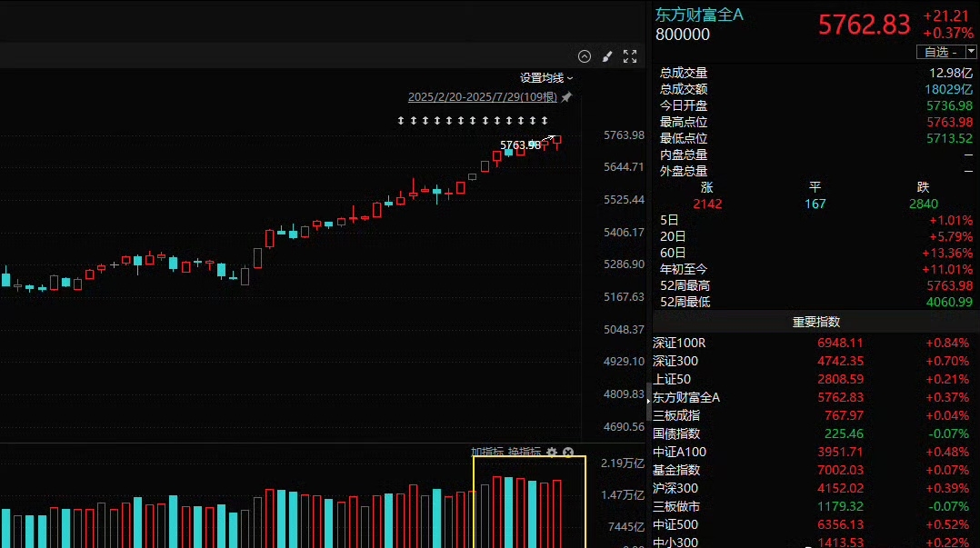This screenshot has height=548, width=980.
Task: Click the 涨 count 2142
Action: click(707, 204)
